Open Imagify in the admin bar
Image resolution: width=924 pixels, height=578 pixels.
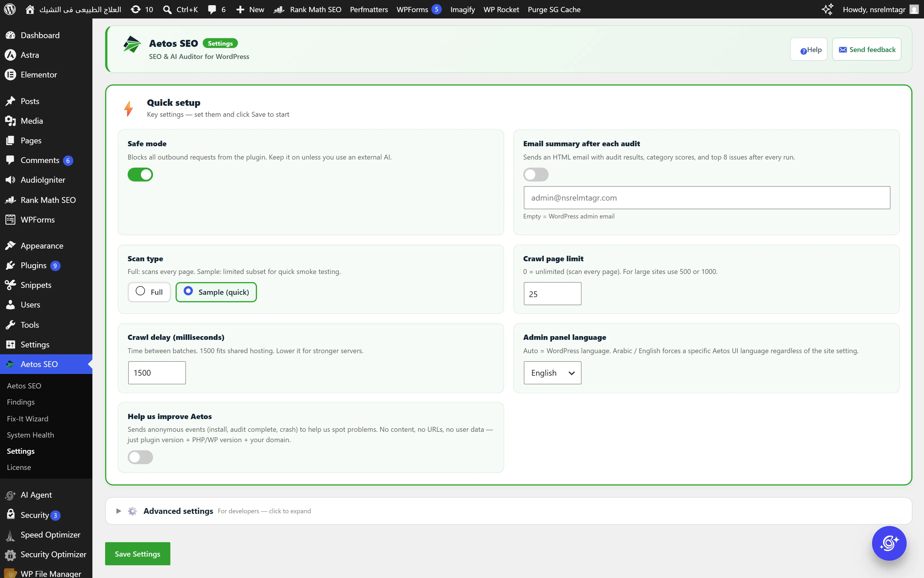click(x=462, y=9)
